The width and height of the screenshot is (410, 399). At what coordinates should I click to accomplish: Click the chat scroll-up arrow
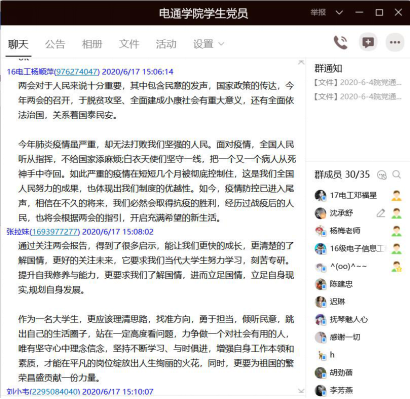click(301, 62)
